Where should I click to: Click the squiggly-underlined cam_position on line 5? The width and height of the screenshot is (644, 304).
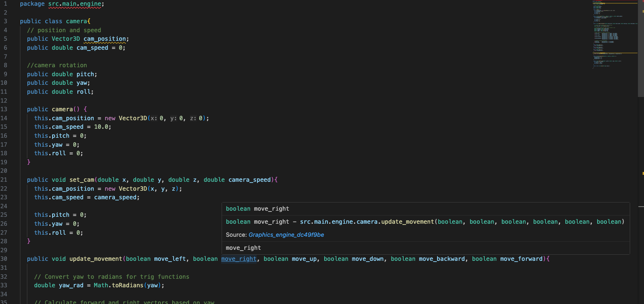coord(105,39)
